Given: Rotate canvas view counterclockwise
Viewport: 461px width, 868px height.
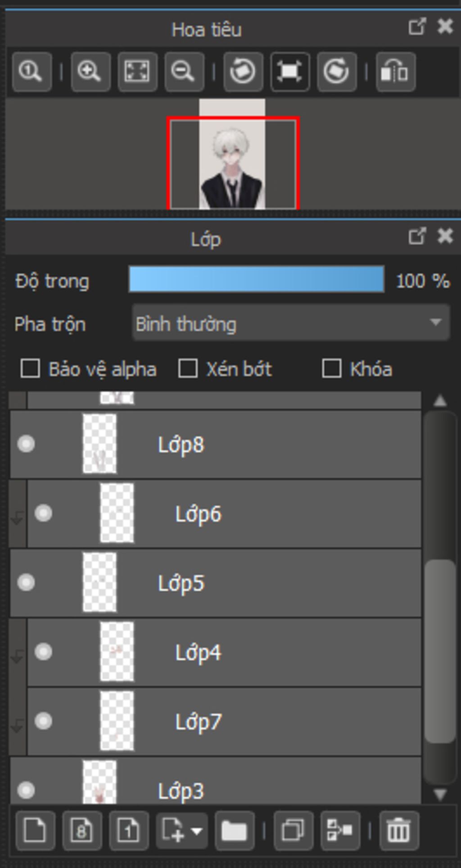Looking at the screenshot, I should 243,72.
